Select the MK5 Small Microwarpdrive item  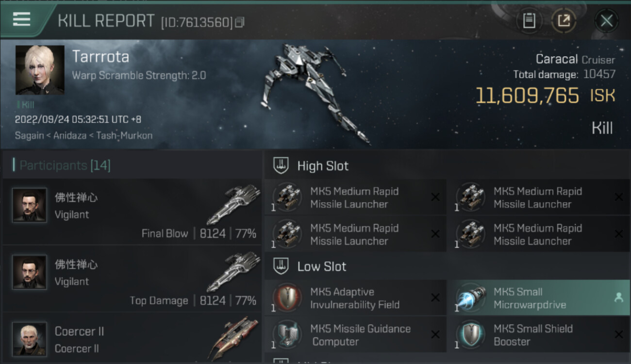538,298
